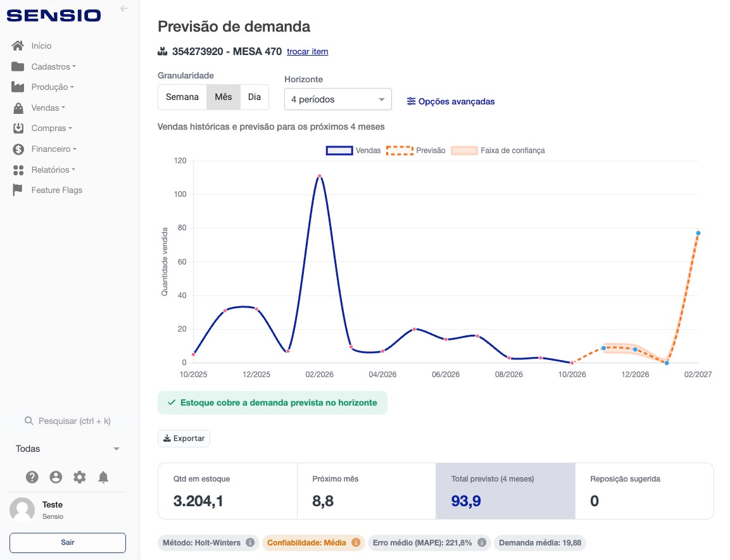Click the Demanda média: 19,88 badge
Image resolution: width=730 pixels, height=560 pixels.
click(x=540, y=543)
